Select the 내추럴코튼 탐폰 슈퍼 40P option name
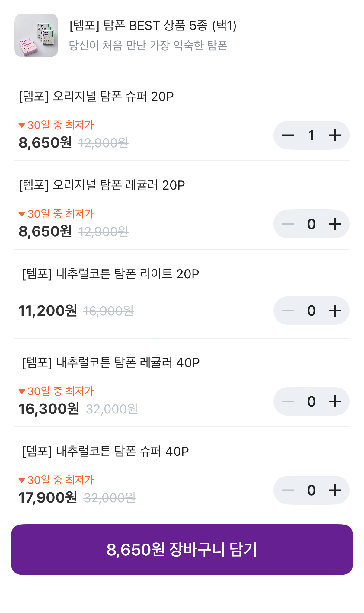The width and height of the screenshot is (364, 613). click(106, 452)
